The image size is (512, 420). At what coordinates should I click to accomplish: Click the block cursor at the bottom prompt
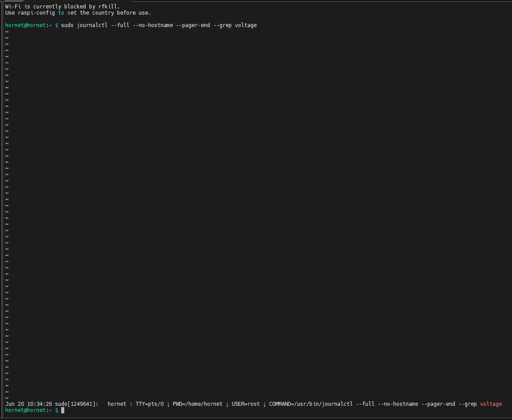point(63,411)
